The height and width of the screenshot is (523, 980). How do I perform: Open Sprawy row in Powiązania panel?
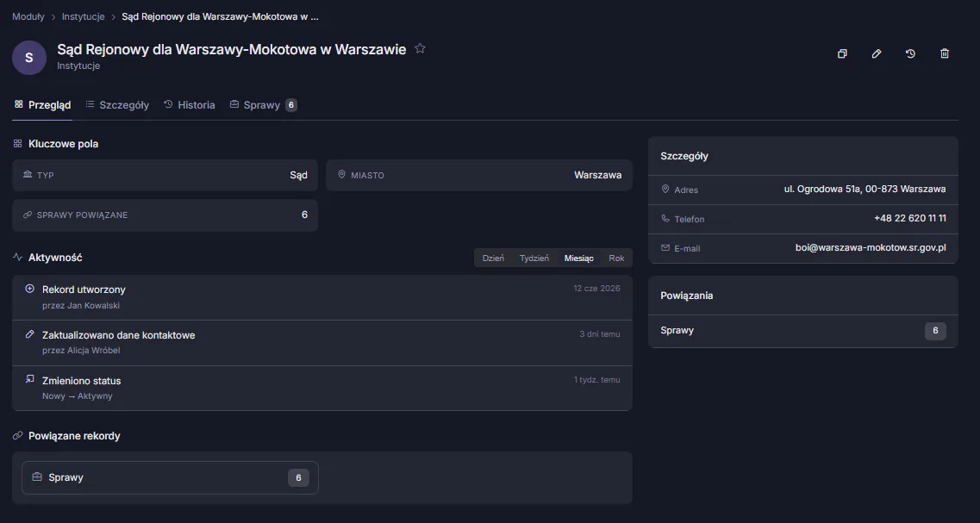803,331
